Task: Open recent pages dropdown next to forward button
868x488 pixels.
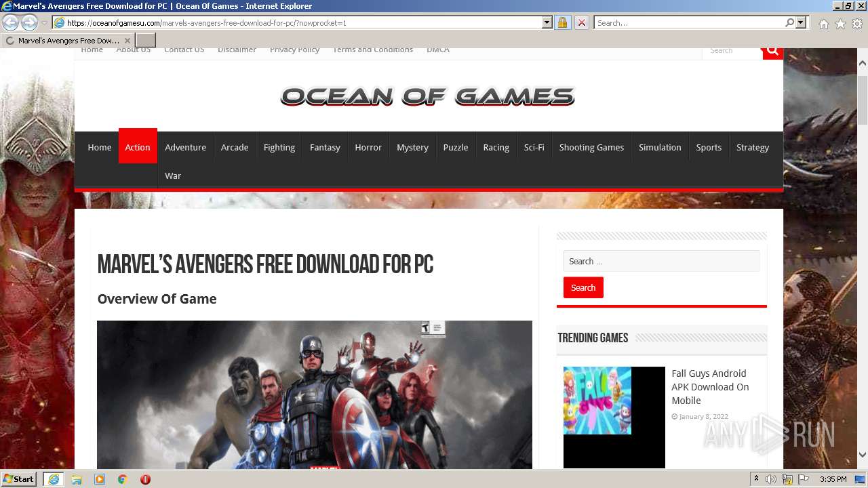Action: pyautogui.click(x=44, y=22)
